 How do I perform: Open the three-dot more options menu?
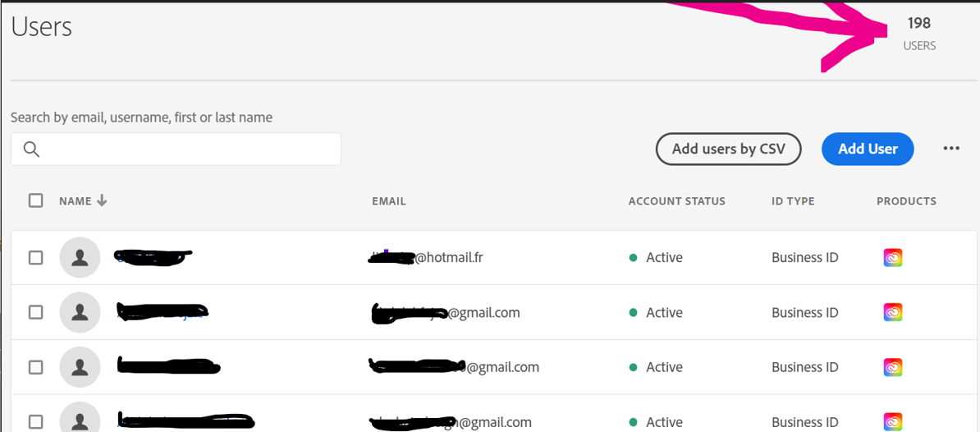click(951, 148)
